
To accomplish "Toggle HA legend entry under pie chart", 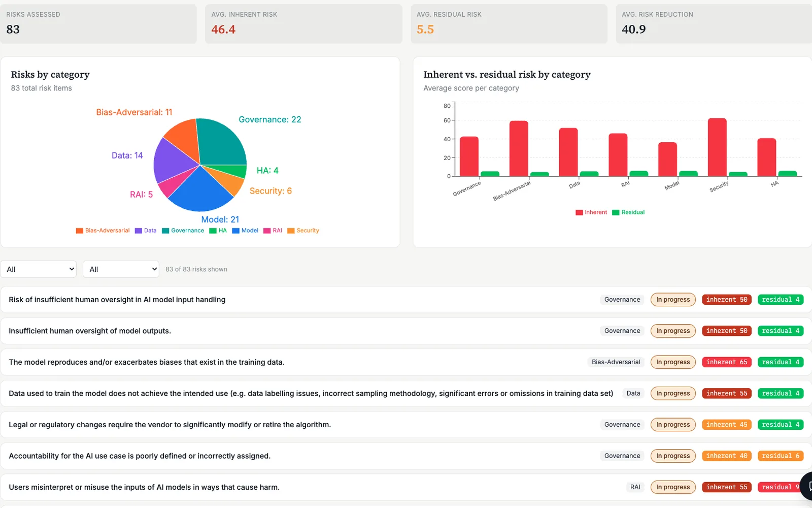I will click(x=218, y=231).
